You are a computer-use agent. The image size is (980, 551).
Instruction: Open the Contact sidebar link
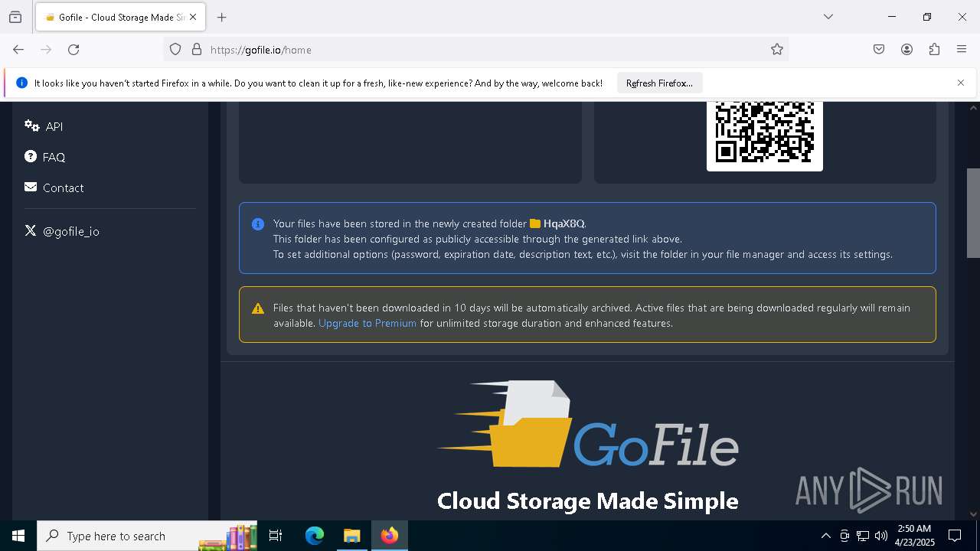pyautogui.click(x=54, y=187)
